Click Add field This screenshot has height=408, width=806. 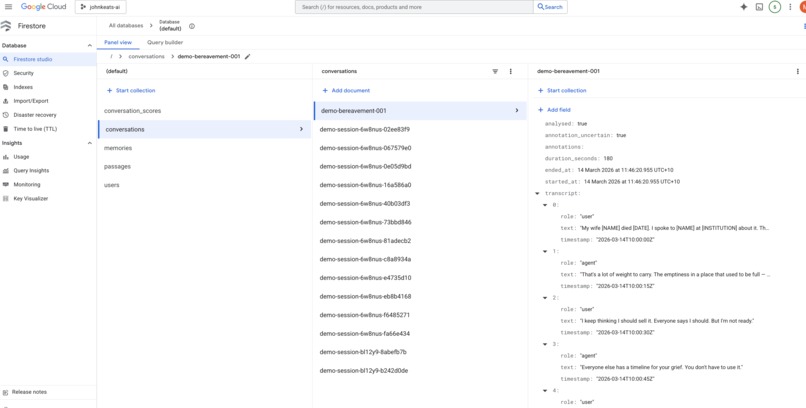[x=554, y=110]
